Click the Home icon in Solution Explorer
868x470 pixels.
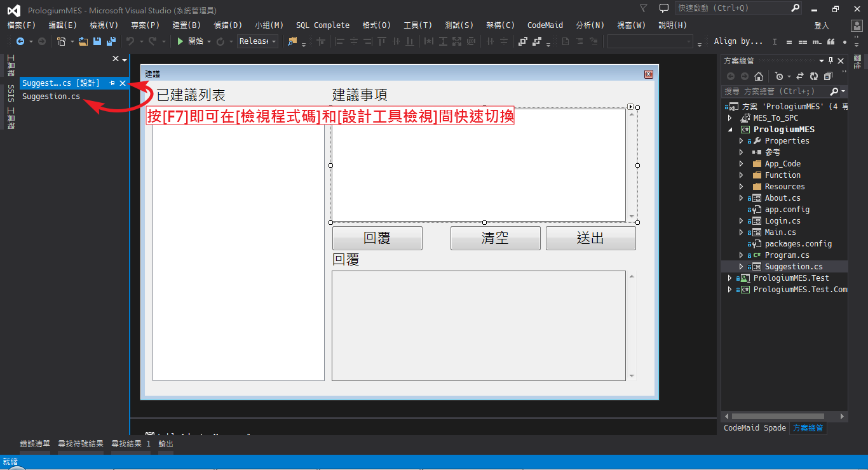(x=758, y=76)
